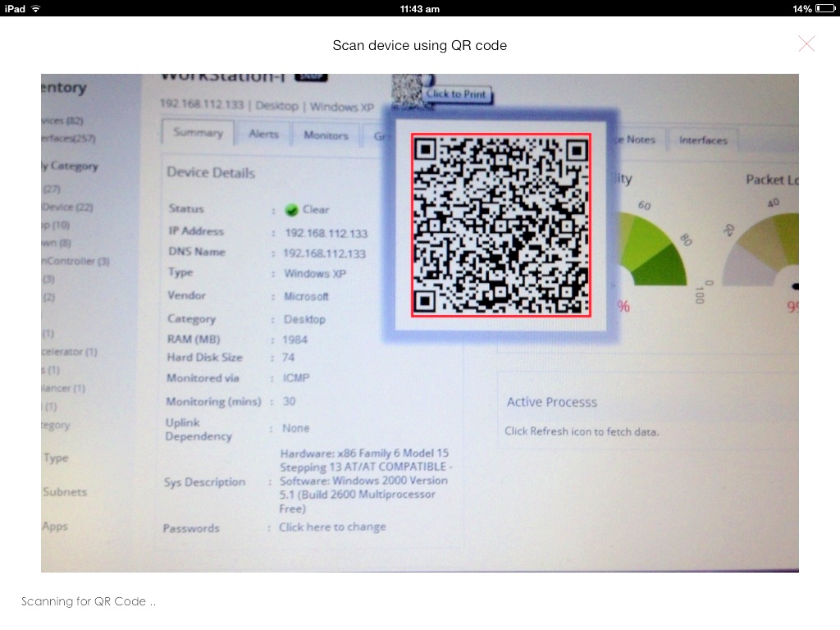
Task: Click the 'Device Details' section heading
Action: pos(211,172)
